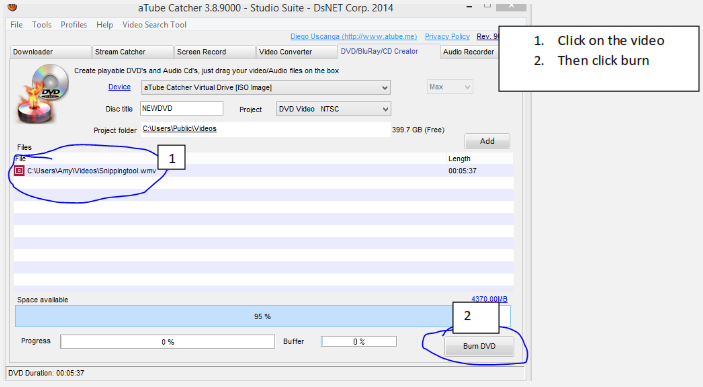Select the Snippingtool.wmv file row

click(x=264, y=170)
